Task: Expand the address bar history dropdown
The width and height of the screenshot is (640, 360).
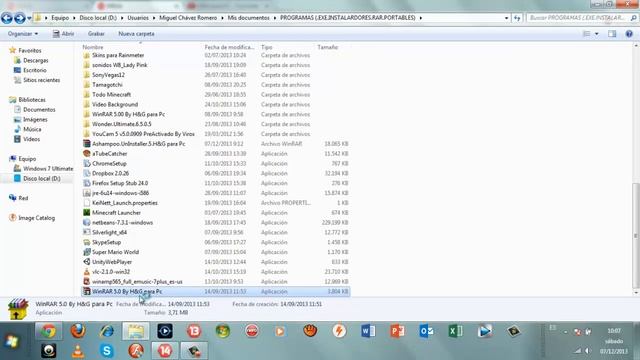Action: click(x=507, y=18)
